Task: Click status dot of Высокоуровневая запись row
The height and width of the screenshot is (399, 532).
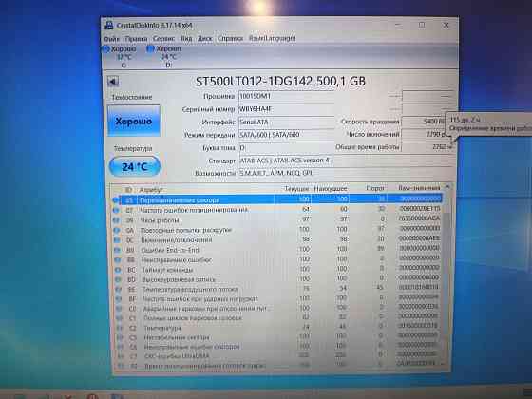Action: tap(118, 279)
